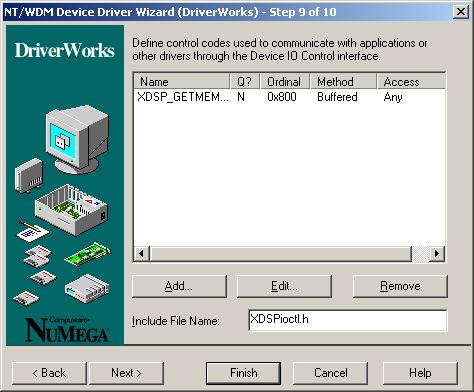Click the Access column header
This screenshot has height=392, width=474.
coord(411,82)
